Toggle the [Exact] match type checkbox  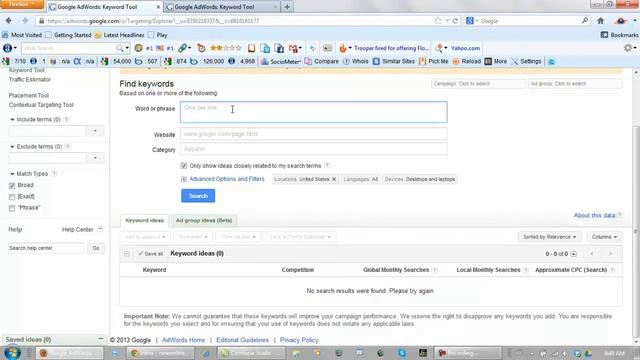coord(12,197)
